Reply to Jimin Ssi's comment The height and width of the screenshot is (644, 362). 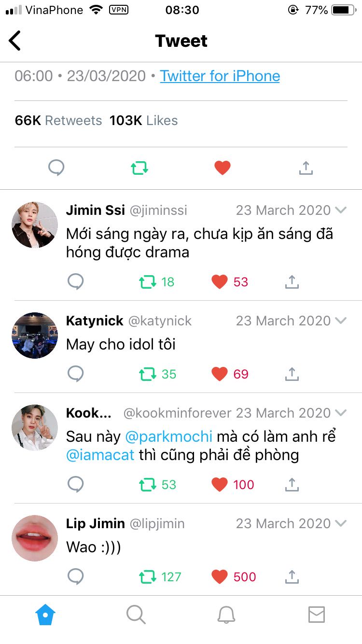(75, 281)
